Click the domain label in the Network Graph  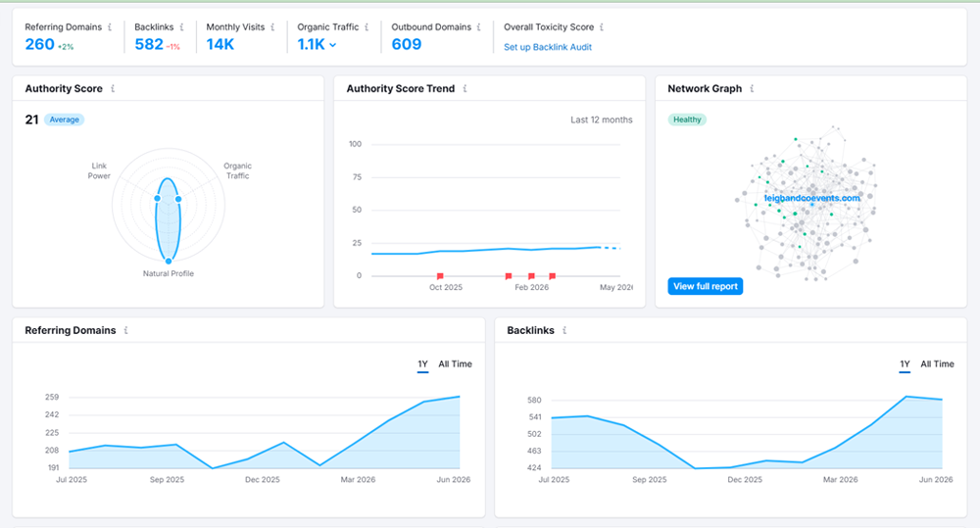[x=811, y=198]
